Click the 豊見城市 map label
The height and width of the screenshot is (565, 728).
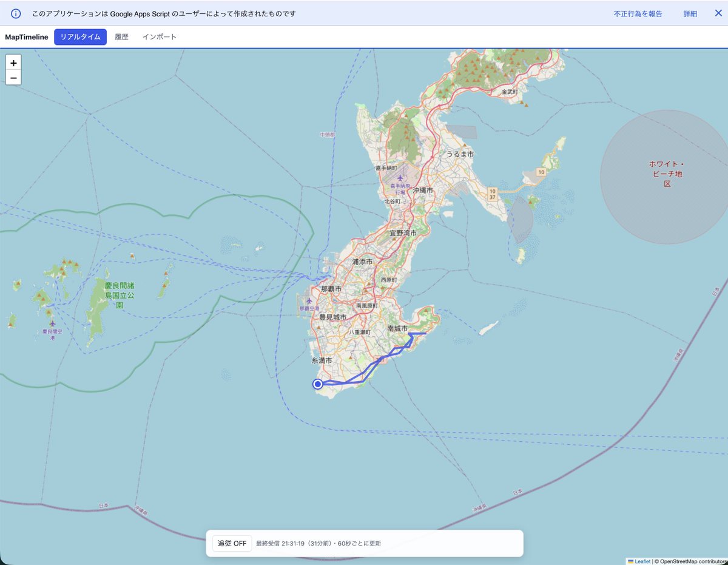[x=332, y=317]
